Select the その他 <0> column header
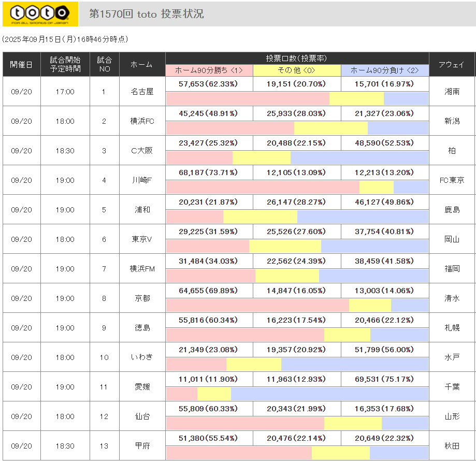This screenshot has width=476, height=461. point(297,70)
